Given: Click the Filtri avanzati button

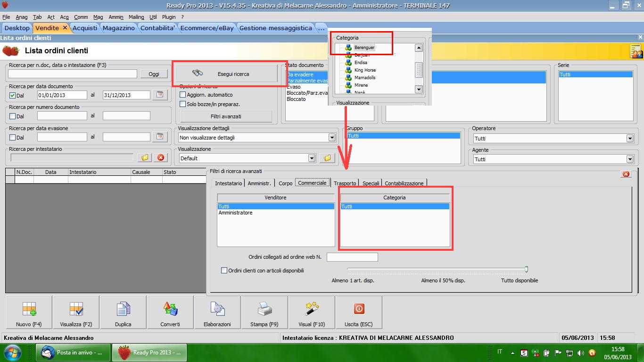Looking at the screenshot, I should click(226, 116).
